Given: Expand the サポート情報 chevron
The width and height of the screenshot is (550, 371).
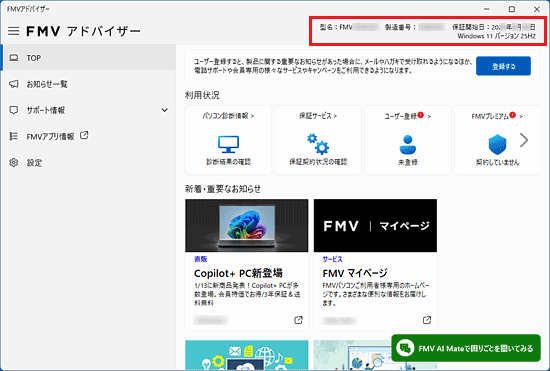Looking at the screenshot, I should [x=164, y=110].
